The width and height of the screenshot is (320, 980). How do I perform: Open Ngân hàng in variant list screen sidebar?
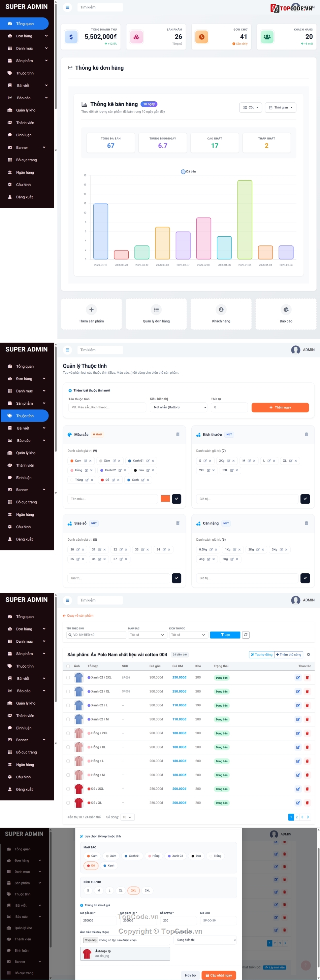click(x=25, y=764)
